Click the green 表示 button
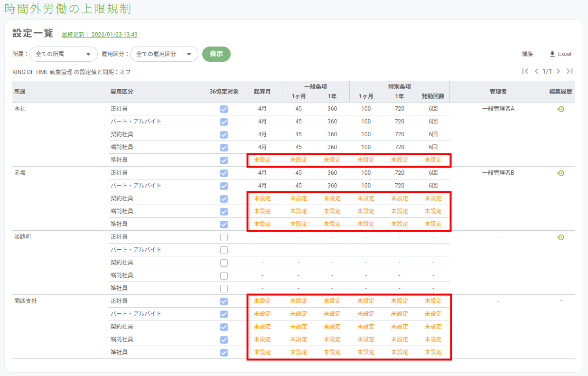 click(x=216, y=54)
